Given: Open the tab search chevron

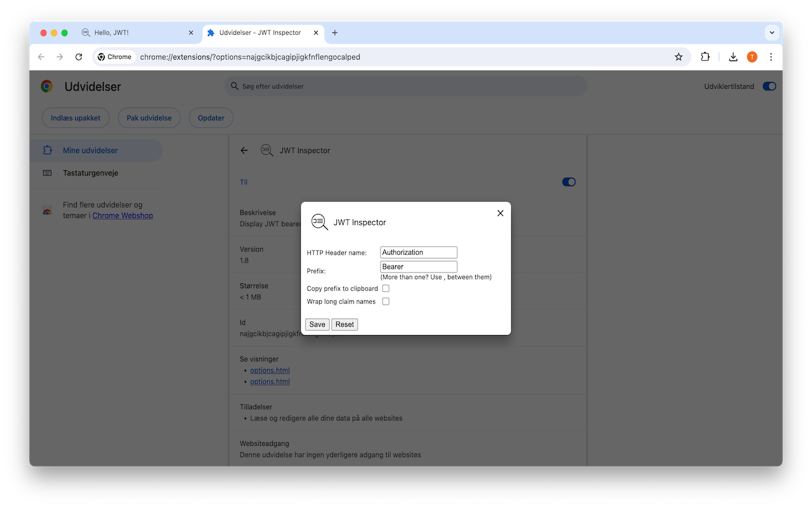Looking at the screenshot, I should [771, 32].
